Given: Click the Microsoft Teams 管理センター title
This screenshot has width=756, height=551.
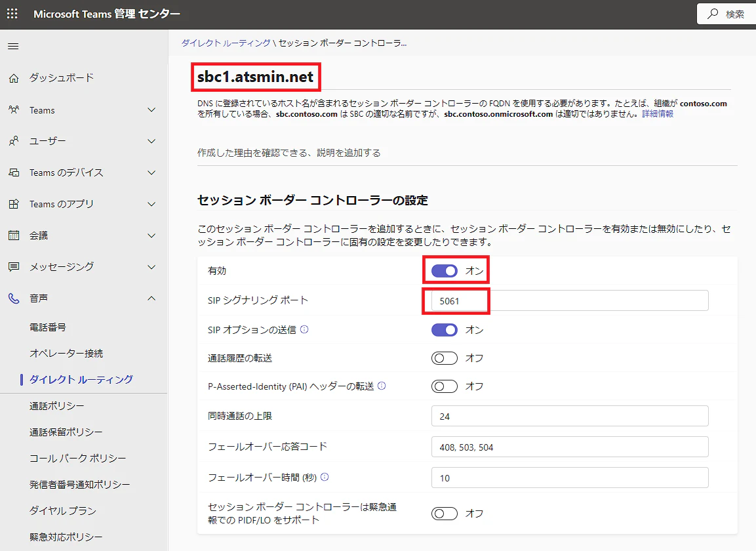Looking at the screenshot, I should [x=107, y=14].
